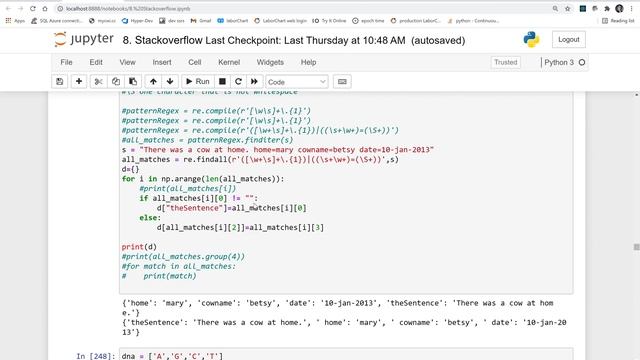The width and height of the screenshot is (640, 360).
Task: Click the browser back arrow
Action: click(x=8, y=9)
